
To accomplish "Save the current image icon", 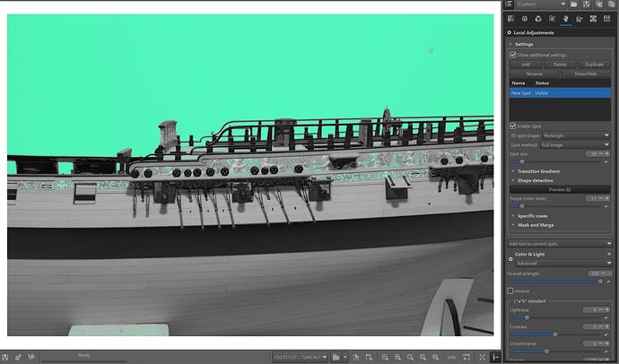I will click(x=5, y=358).
